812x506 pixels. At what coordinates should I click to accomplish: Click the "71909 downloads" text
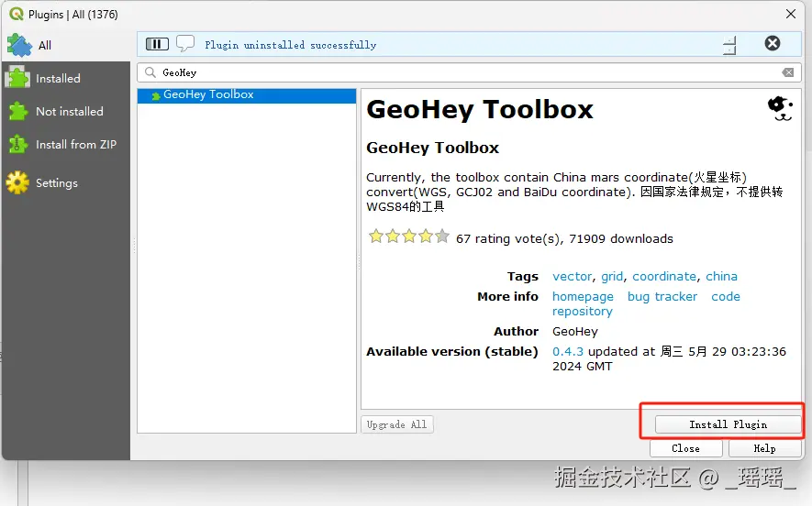pyautogui.click(x=621, y=238)
